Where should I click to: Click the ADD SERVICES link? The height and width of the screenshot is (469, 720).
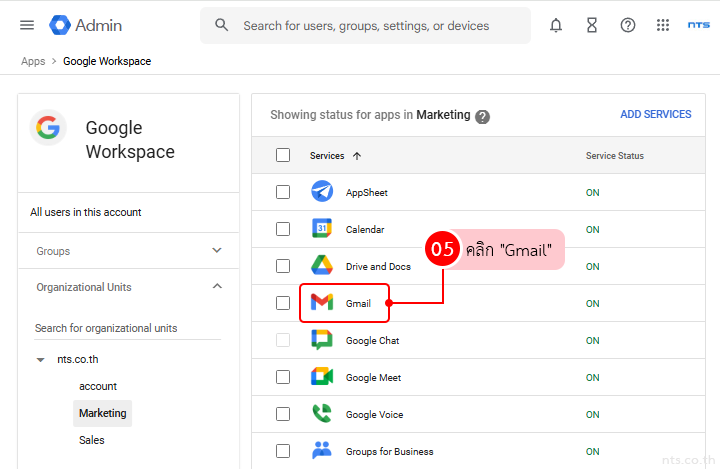pos(655,115)
